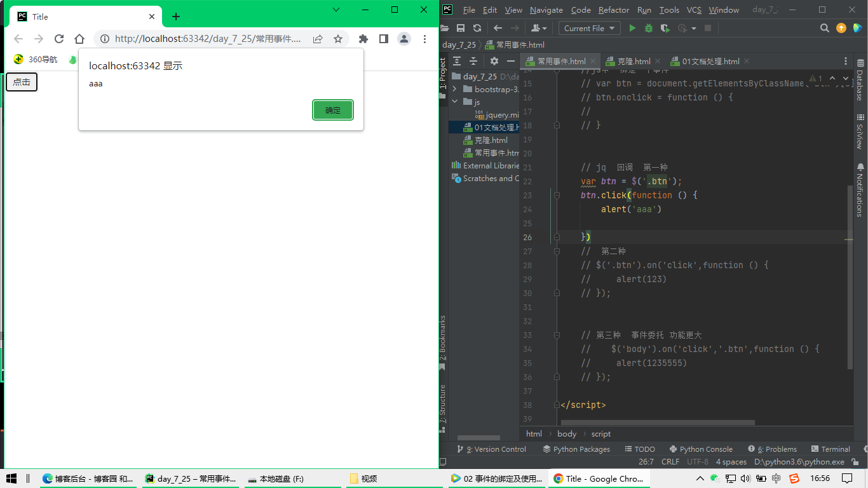The height and width of the screenshot is (488, 868).
Task: Open the Python Console tool window
Action: click(700, 449)
